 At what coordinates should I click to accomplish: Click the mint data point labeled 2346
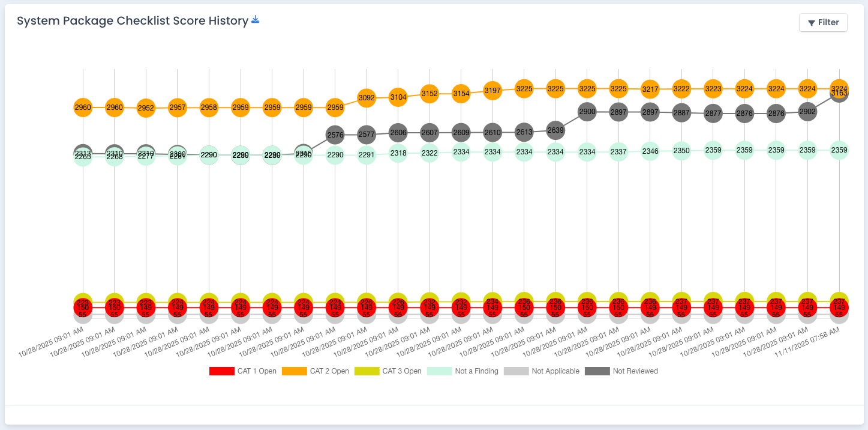pos(650,151)
